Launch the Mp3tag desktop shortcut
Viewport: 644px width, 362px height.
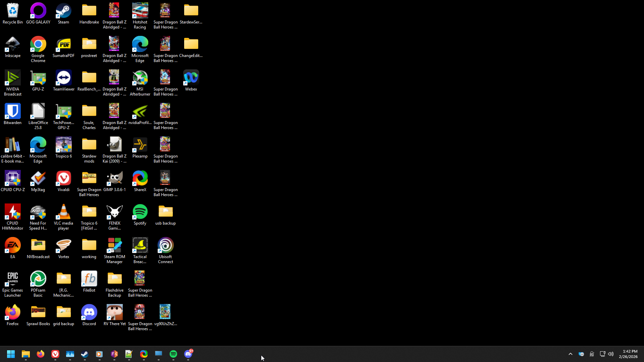(x=38, y=181)
